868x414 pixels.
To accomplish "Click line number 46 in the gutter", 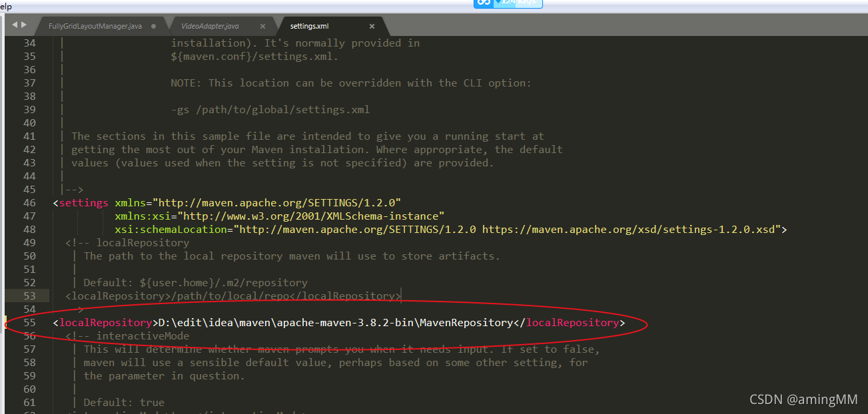I will pos(29,202).
